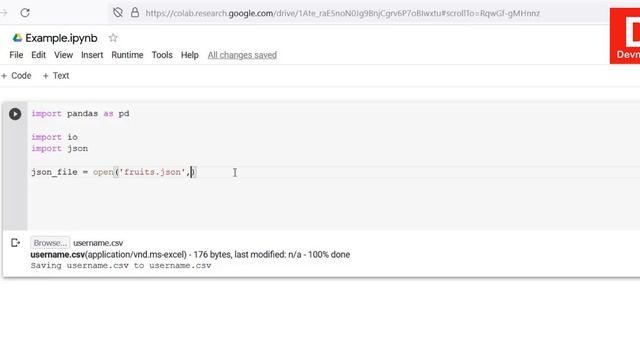Open the View menu

[64, 55]
